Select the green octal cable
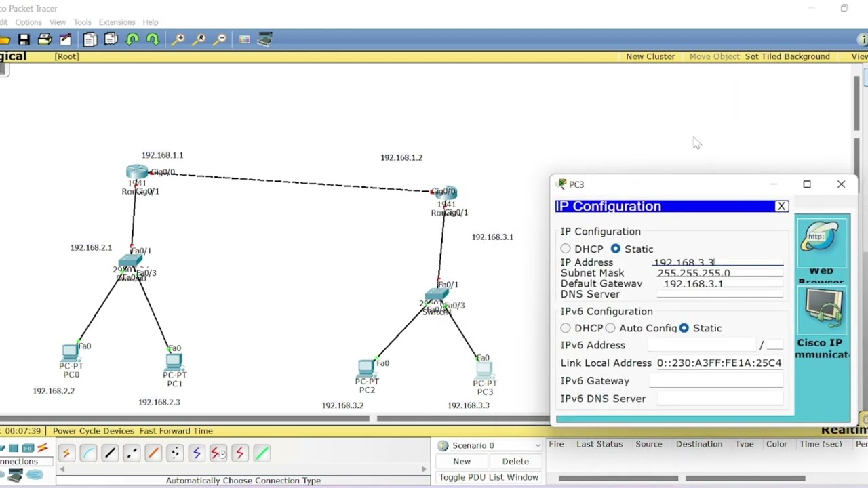The image size is (868, 488). pyautogui.click(x=262, y=453)
